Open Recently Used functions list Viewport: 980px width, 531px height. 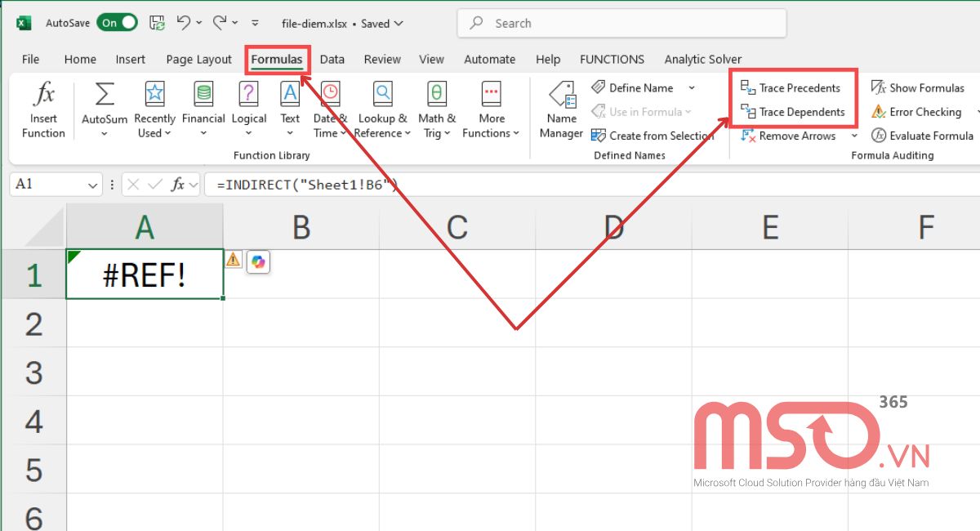tap(154, 109)
